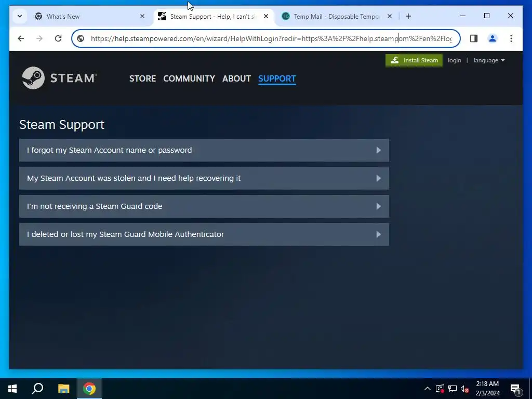Screen dimensions: 532x399
Task: Click the network tray icon
Action: (x=453, y=389)
